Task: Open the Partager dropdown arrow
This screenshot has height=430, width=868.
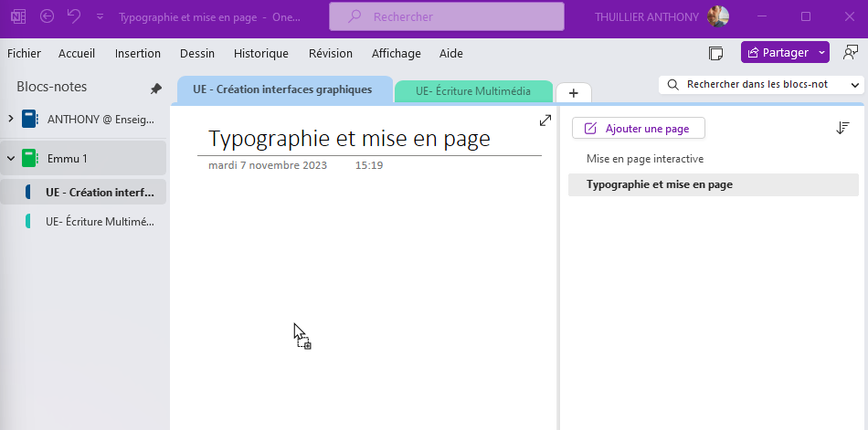Action: coord(822,53)
